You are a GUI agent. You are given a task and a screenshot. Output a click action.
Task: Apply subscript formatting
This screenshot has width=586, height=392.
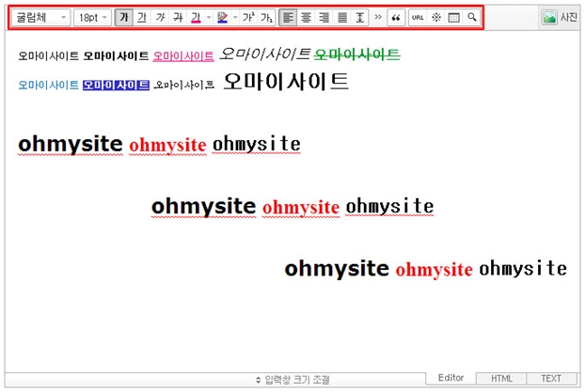pos(266,18)
